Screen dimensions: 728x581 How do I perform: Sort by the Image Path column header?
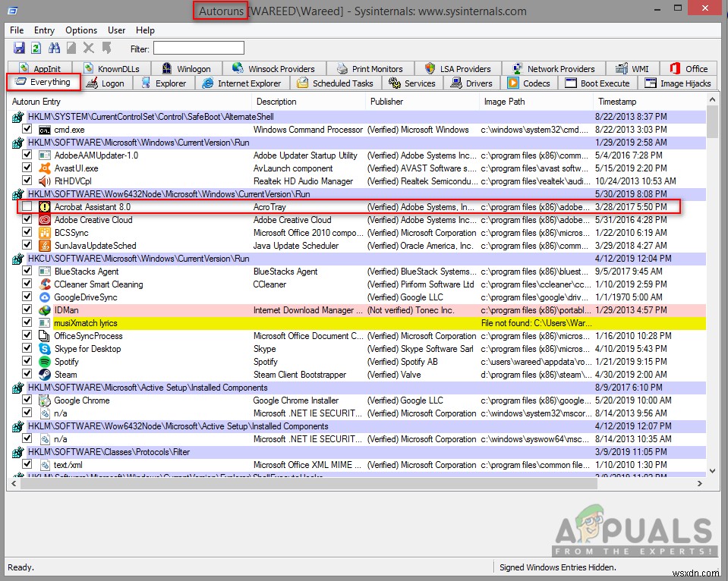[x=536, y=102]
